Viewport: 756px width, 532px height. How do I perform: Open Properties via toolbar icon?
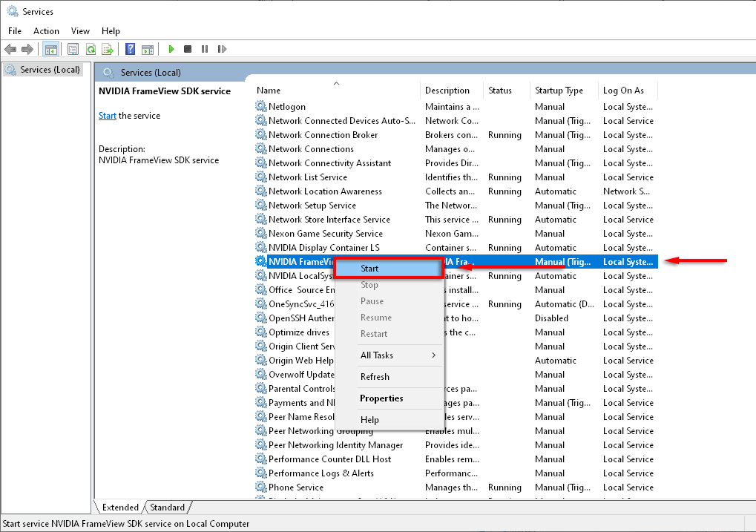coord(73,49)
